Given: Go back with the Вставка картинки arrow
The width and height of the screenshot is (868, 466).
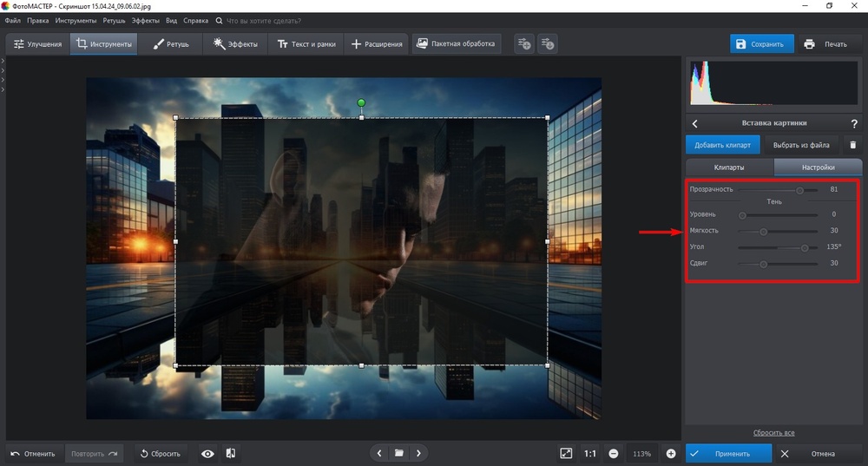Looking at the screenshot, I should [x=695, y=123].
